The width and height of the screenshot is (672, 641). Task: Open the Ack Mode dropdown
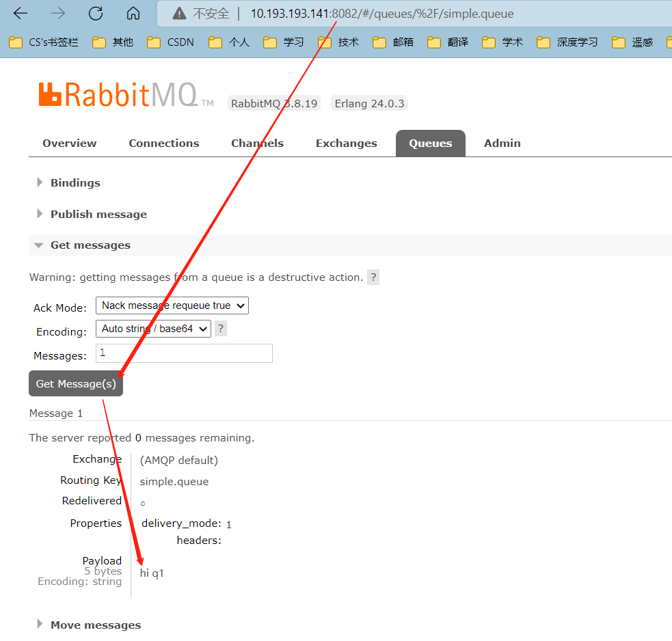click(172, 305)
